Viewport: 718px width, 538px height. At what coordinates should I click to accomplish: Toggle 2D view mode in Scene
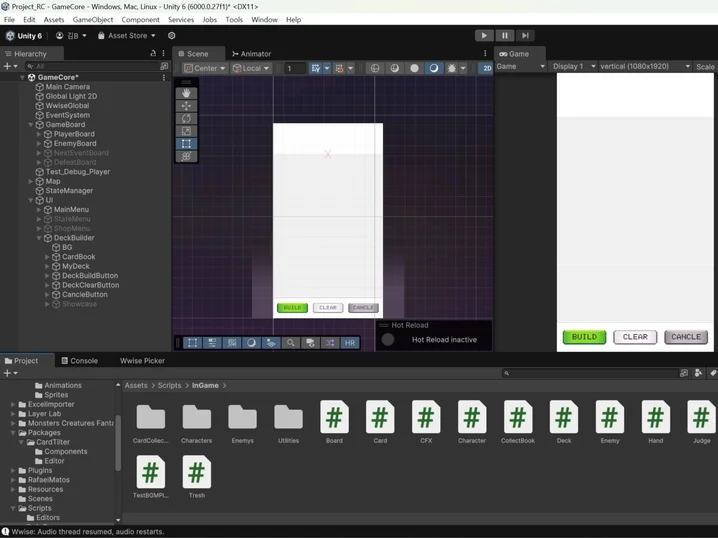click(x=487, y=68)
